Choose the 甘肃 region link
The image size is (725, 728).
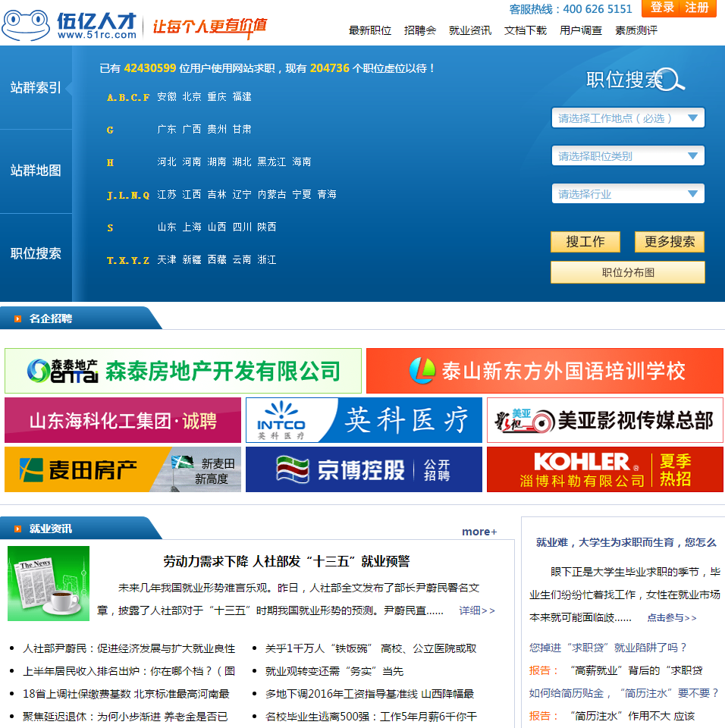[242, 129]
